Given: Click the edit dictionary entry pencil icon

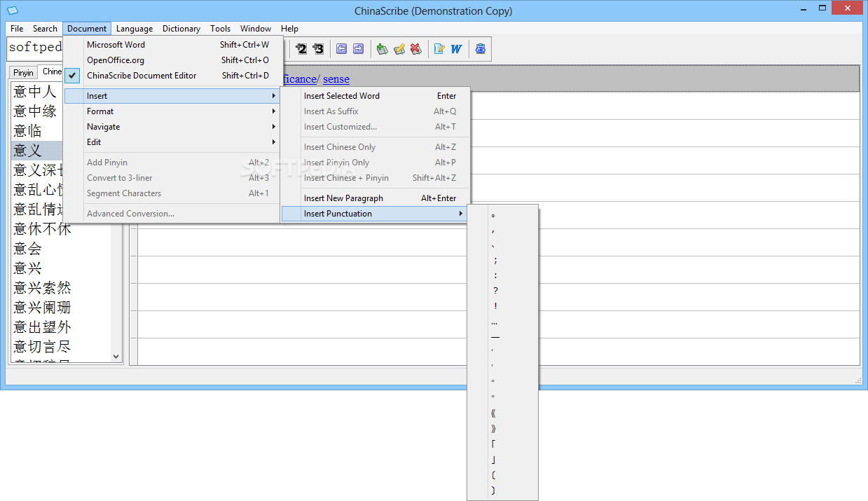Looking at the screenshot, I should (x=399, y=49).
